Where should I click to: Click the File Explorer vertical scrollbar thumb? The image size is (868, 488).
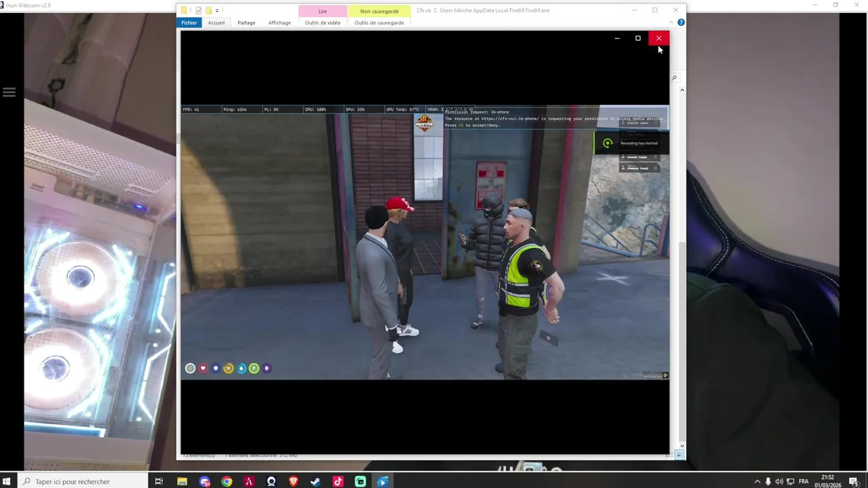click(682, 342)
